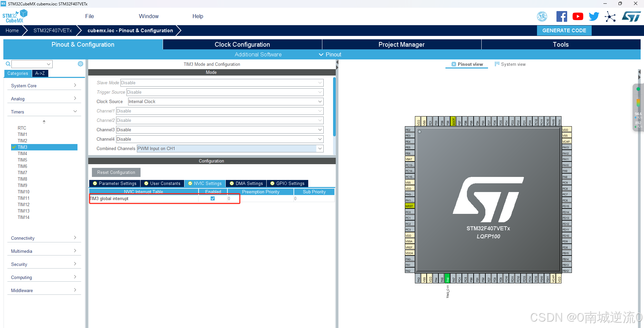Click the Mode panel vertical scrollbar

334,107
